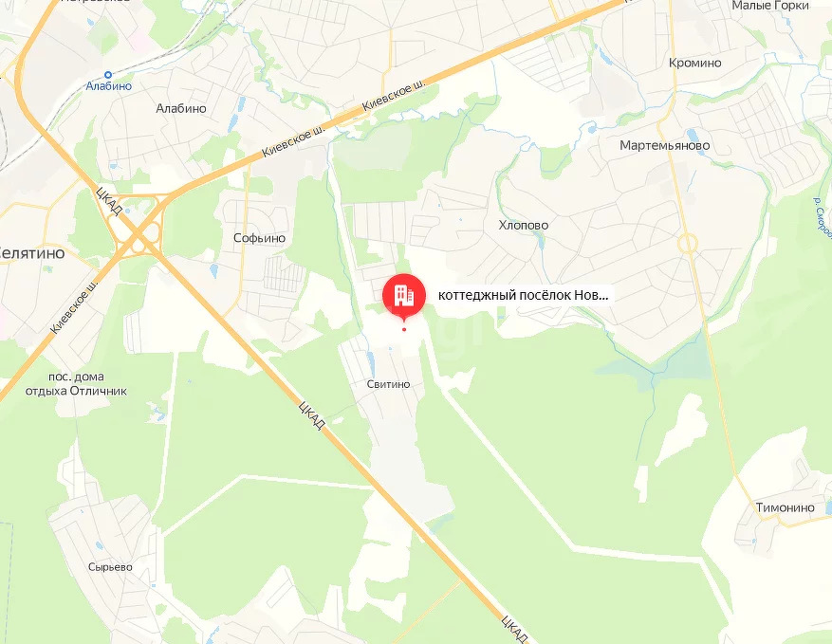
Task: Select the Свитино village label
Action: coord(388,384)
